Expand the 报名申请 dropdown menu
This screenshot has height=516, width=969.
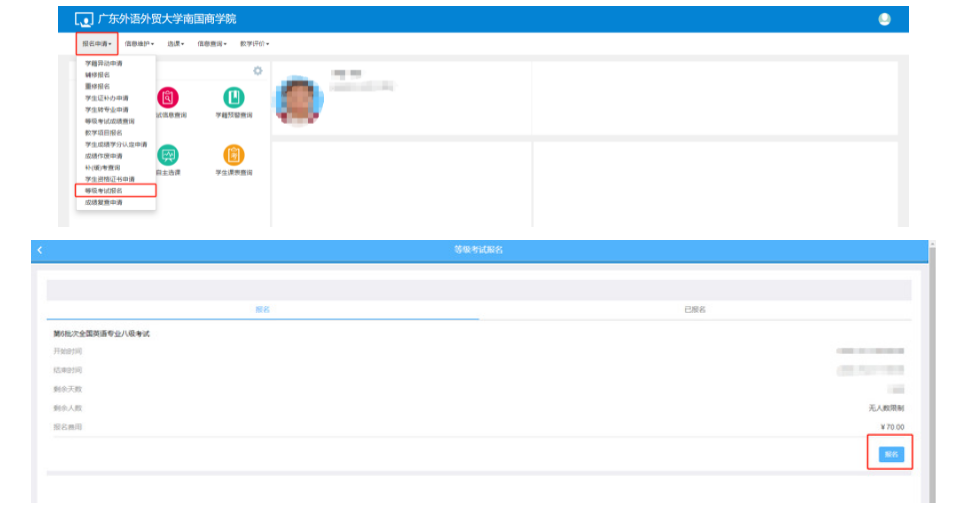click(x=97, y=44)
